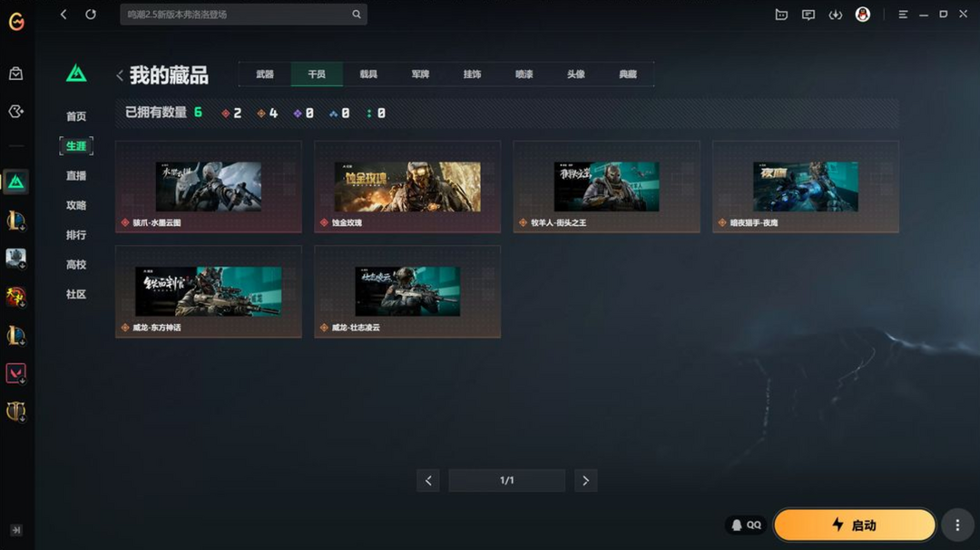Expand the sidebar with the arrow icon

[x=16, y=530]
